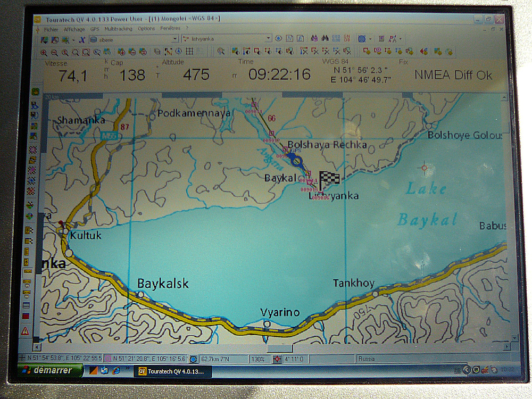Click the horizontal scrollbar thumb
This screenshot has height=399, width=532.
coord(280,348)
